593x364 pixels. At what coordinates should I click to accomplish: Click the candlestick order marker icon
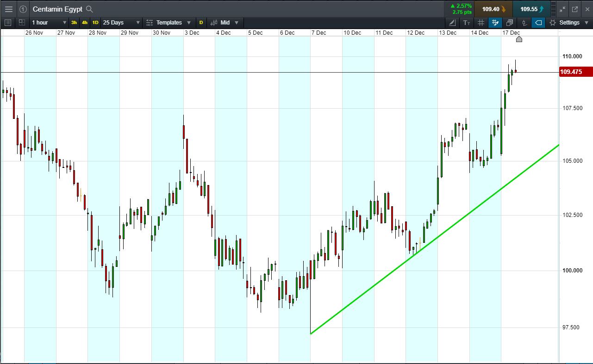pyautogui.click(x=524, y=23)
